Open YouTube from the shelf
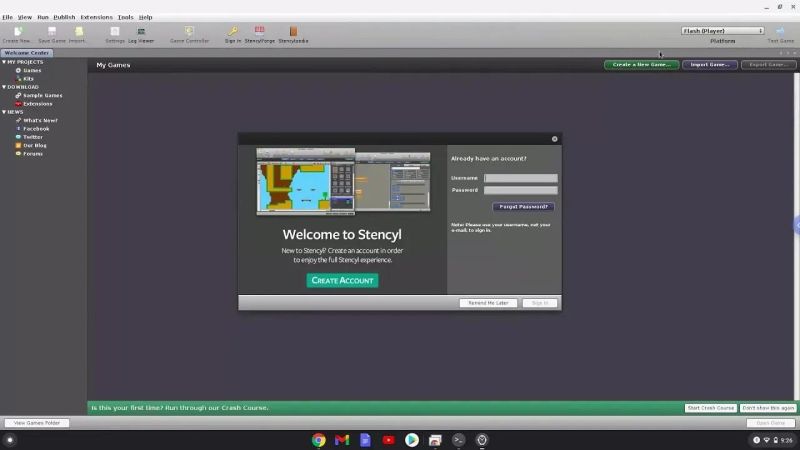The width and height of the screenshot is (800, 450). pos(388,440)
